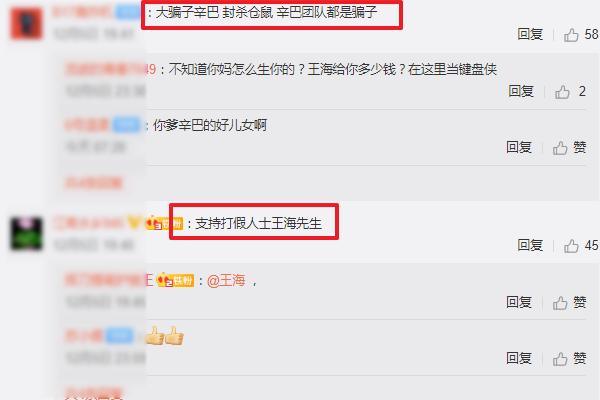Reply to 支持打假人士王海先生 comment
Image resolution: width=600 pixels, height=400 pixels.
click(x=530, y=245)
